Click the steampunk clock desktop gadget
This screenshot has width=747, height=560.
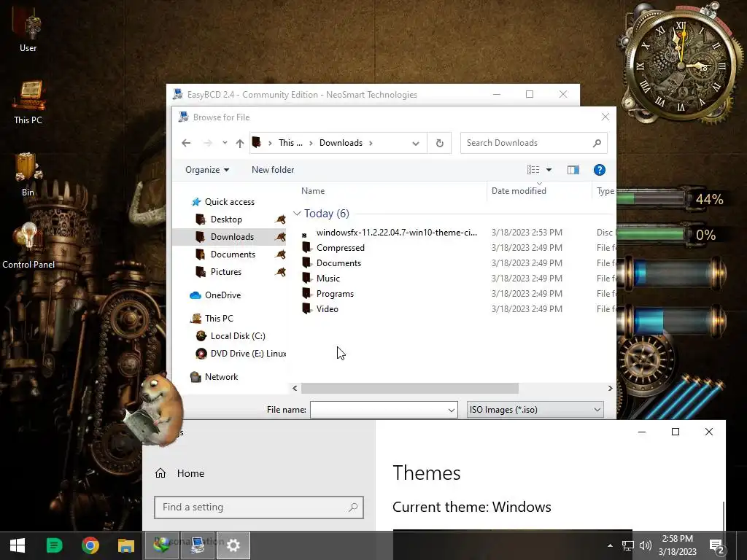pos(681,64)
